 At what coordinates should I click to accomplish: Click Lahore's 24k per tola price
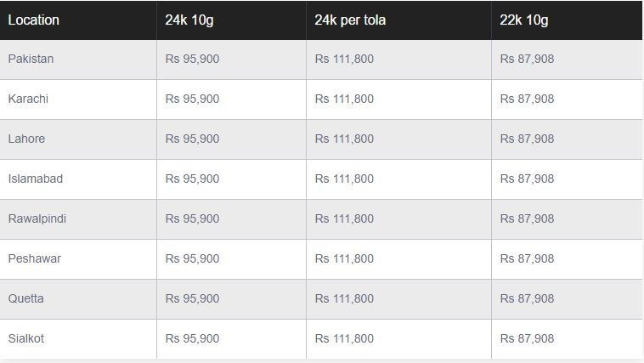click(x=343, y=139)
